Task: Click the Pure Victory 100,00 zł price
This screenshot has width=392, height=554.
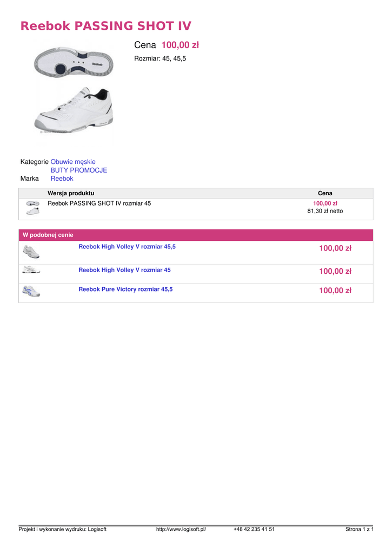Action: coord(335,291)
